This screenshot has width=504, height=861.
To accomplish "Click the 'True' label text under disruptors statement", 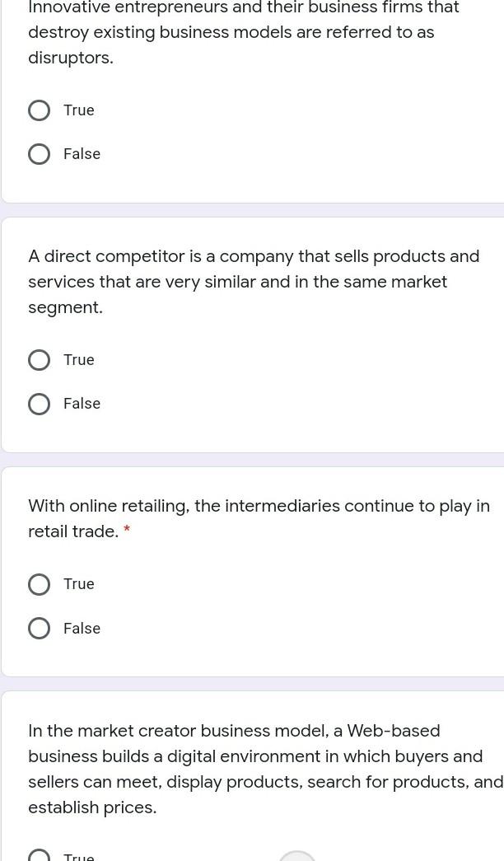I will click(x=79, y=110).
